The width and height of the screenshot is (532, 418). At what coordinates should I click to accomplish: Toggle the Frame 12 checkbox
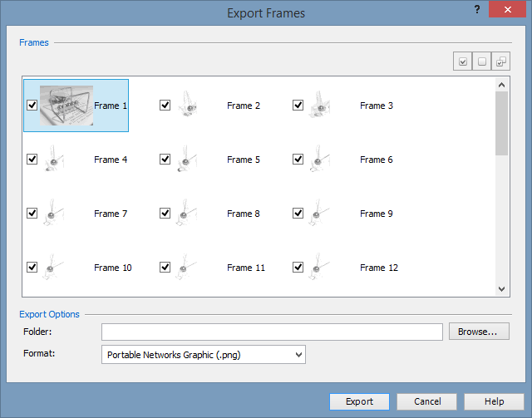tap(298, 268)
